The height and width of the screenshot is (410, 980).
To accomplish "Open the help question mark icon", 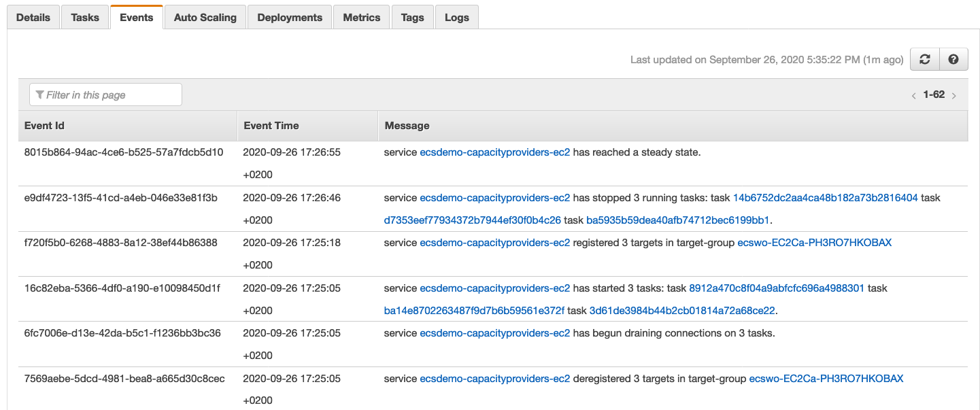I will pyautogui.click(x=953, y=60).
